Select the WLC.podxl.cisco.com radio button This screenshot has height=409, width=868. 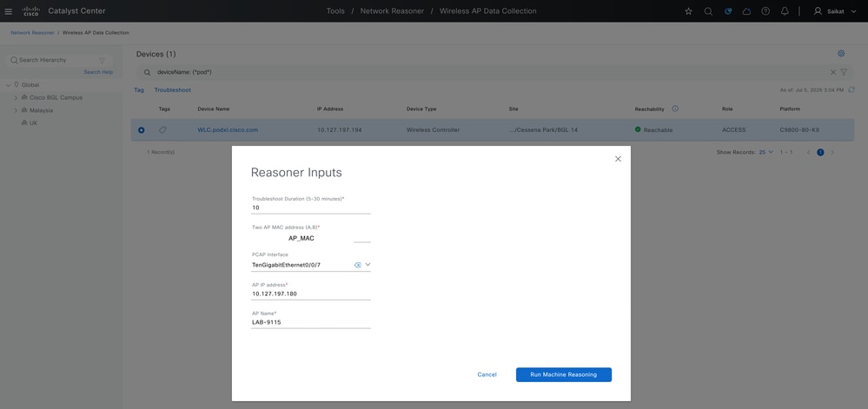[141, 130]
